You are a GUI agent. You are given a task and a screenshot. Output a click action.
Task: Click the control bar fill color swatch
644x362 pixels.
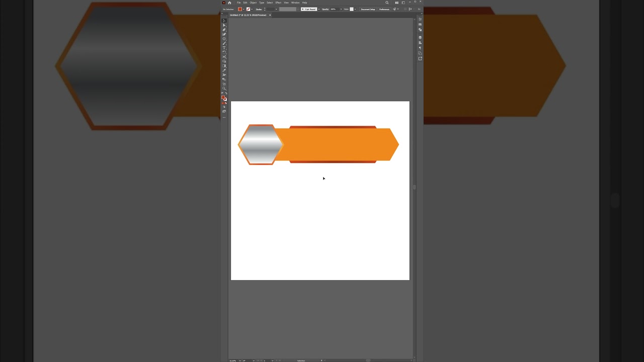[x=240, y=9]
